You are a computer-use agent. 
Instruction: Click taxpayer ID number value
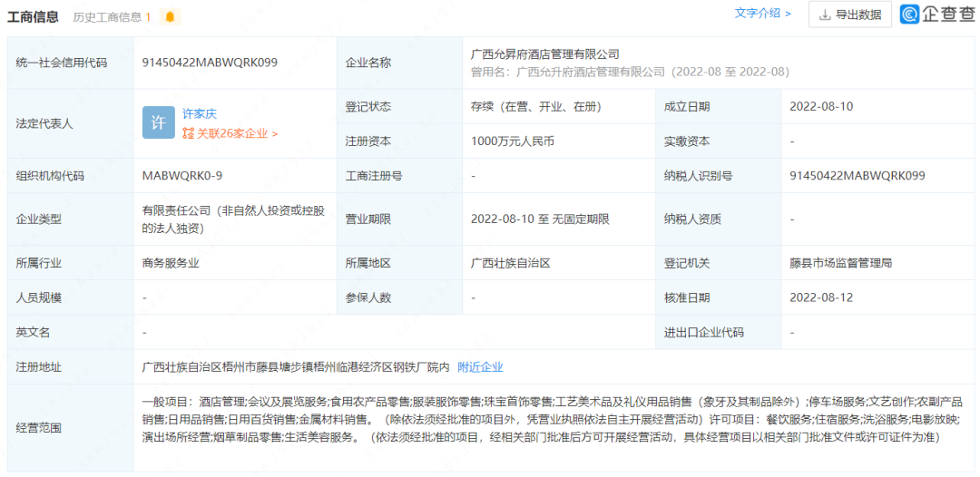pos(857,175)
